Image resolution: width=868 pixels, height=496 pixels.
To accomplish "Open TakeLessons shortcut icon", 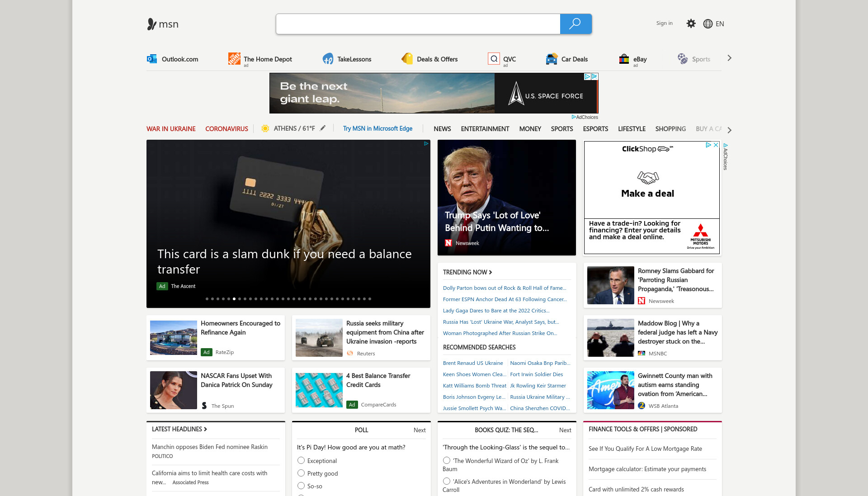I will point(328,59).
